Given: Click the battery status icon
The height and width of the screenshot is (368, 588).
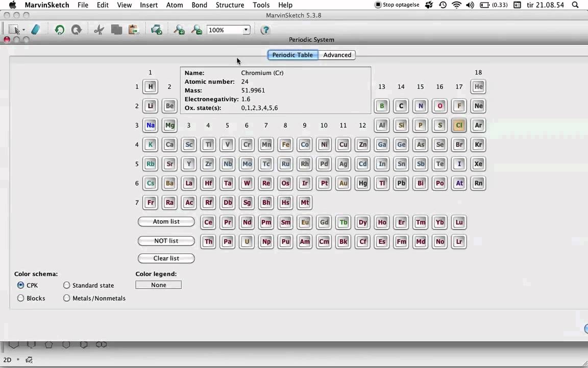Looking at the screenshot, I should 484,5.
